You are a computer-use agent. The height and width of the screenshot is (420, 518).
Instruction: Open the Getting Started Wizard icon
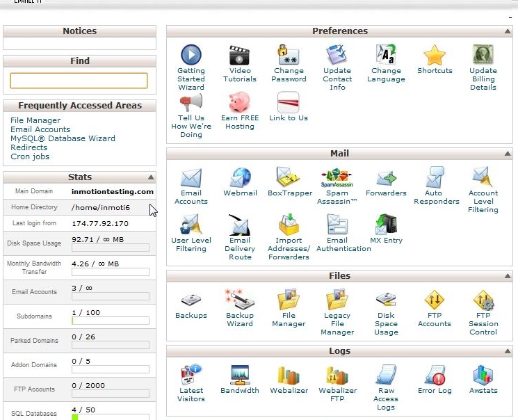pyautogui.click(x=191, y=54)
